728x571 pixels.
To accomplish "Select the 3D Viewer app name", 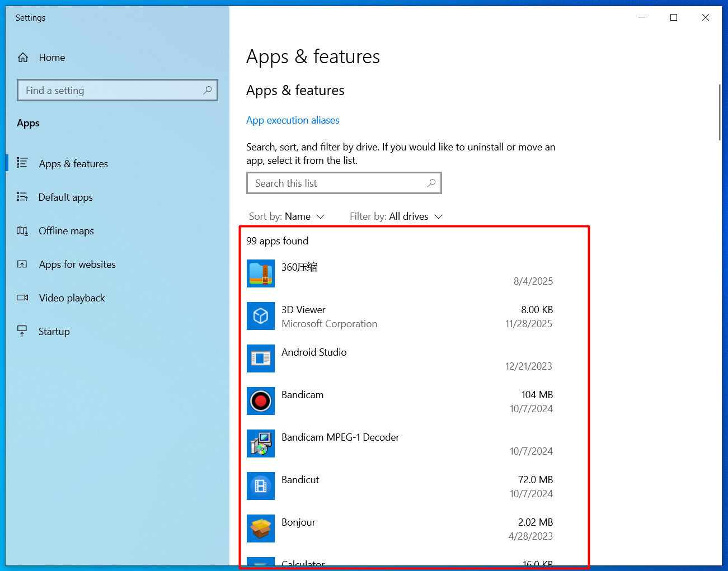I will pos(303,310).
